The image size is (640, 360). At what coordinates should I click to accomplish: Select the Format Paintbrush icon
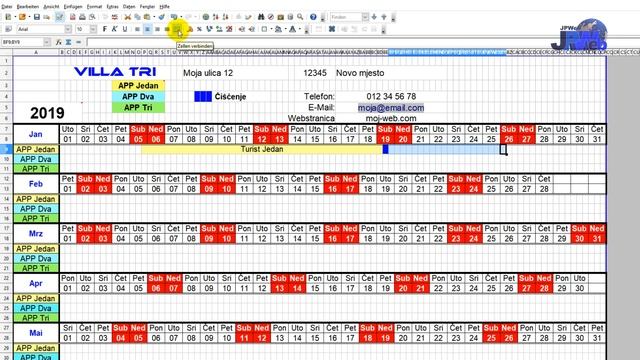pyautogui.click(x=162, y=17)
